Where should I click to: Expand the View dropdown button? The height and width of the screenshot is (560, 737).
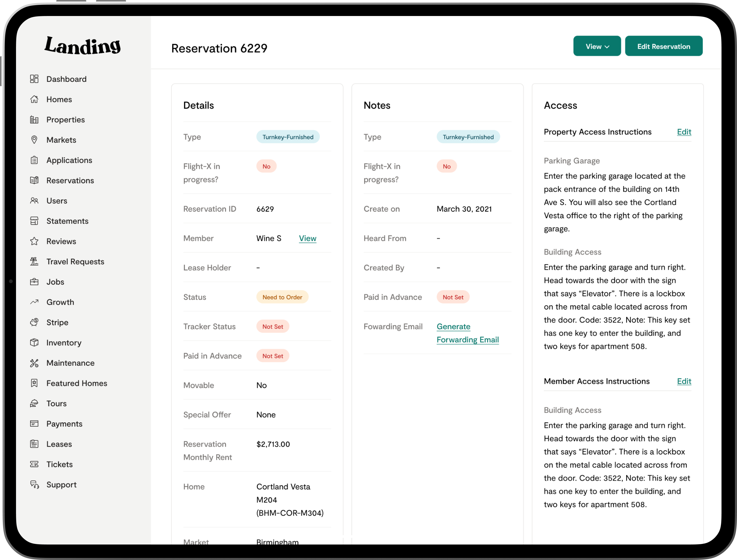click(x=597, y=46)
